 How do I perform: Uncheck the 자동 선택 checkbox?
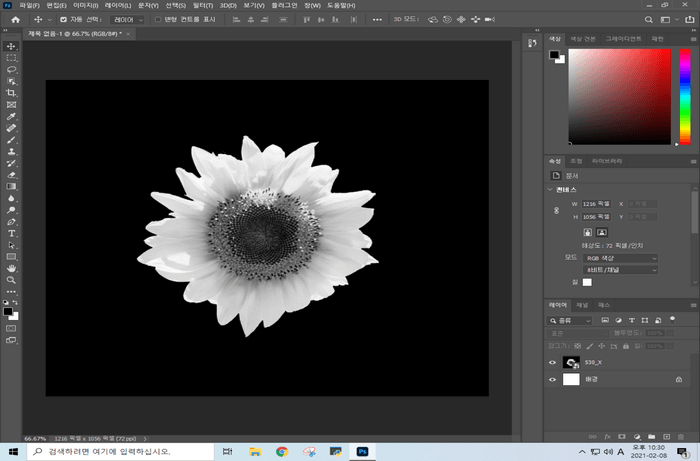(x=65, y=19)
